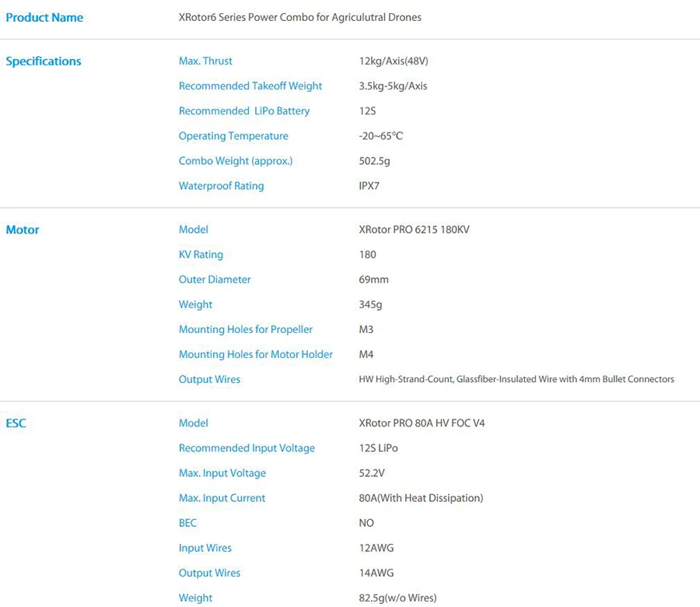Select the '52.2V' value
Screen dimensions: 700x607
[x=372, y=473]
